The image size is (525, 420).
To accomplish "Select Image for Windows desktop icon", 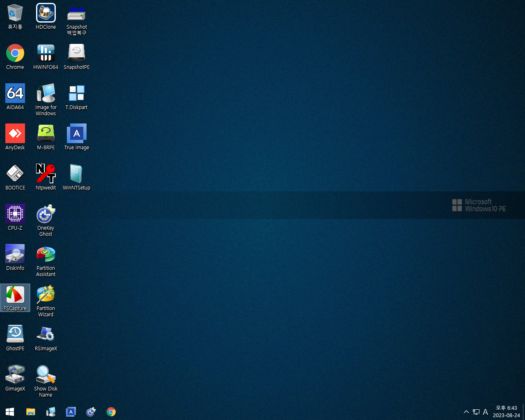I will point(46,100).
